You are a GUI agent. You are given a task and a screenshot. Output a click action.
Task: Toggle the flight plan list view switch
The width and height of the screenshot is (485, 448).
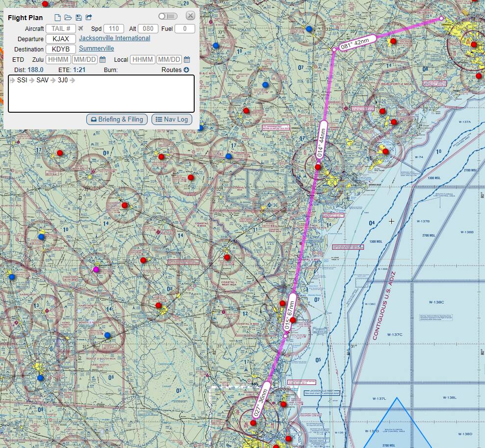click(x=168, y=16)
